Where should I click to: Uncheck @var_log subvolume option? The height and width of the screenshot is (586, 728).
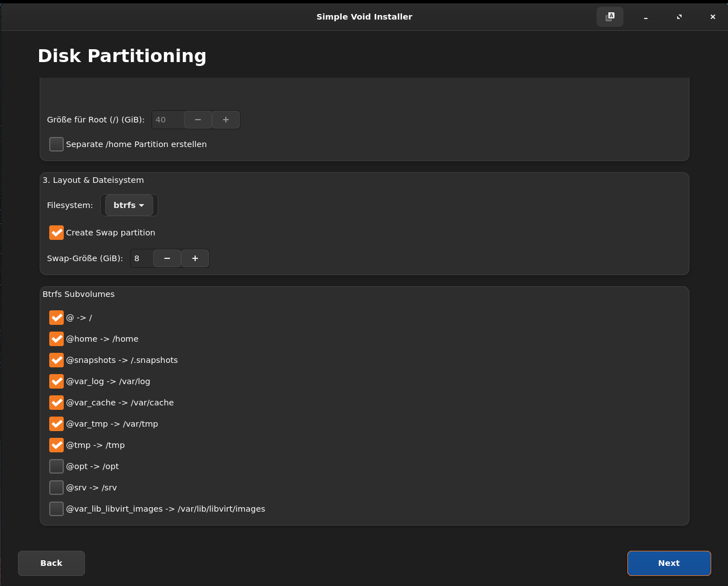pos(56,381)
